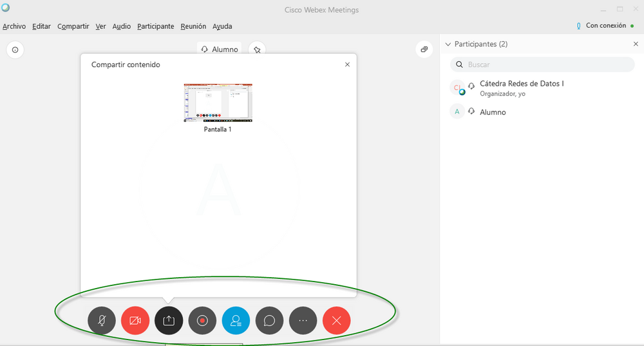Open the Archivo menu
Viewport: 644px width, 346px height.
(x=14, y=26)
